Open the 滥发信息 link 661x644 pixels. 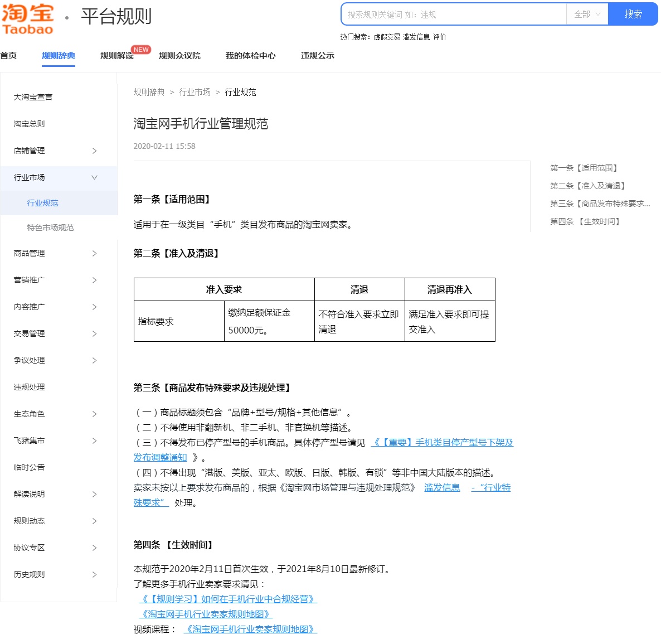point(442,488)
